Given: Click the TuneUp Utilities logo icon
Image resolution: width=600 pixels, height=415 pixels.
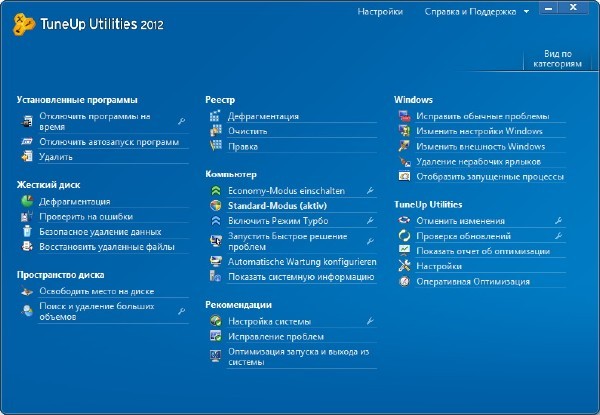Looking at the screenshot, I should (24, 24).
